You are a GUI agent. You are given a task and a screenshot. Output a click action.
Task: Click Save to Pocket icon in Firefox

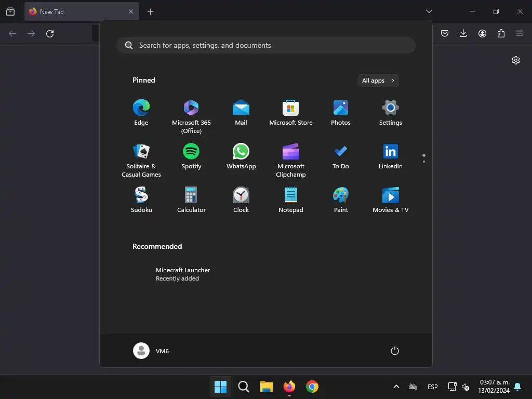tap(445, 33)
